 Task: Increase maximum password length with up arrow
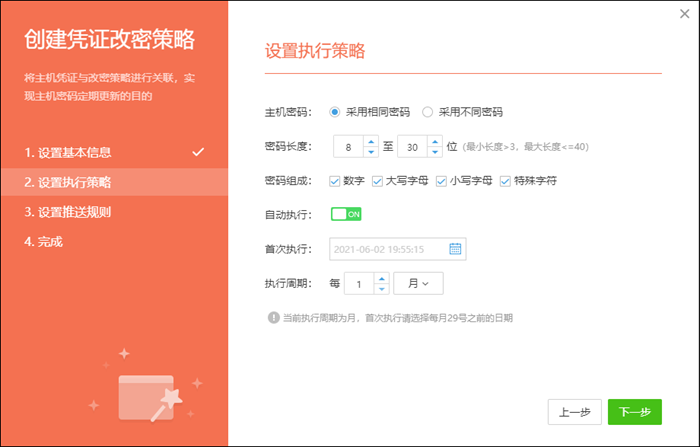point(434,141)
